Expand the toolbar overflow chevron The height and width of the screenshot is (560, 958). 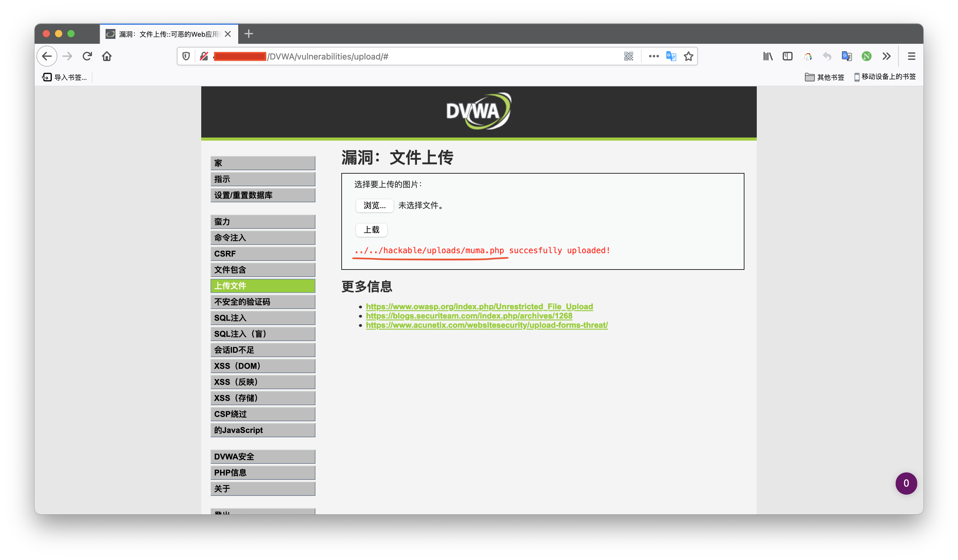tap(886, 56)
